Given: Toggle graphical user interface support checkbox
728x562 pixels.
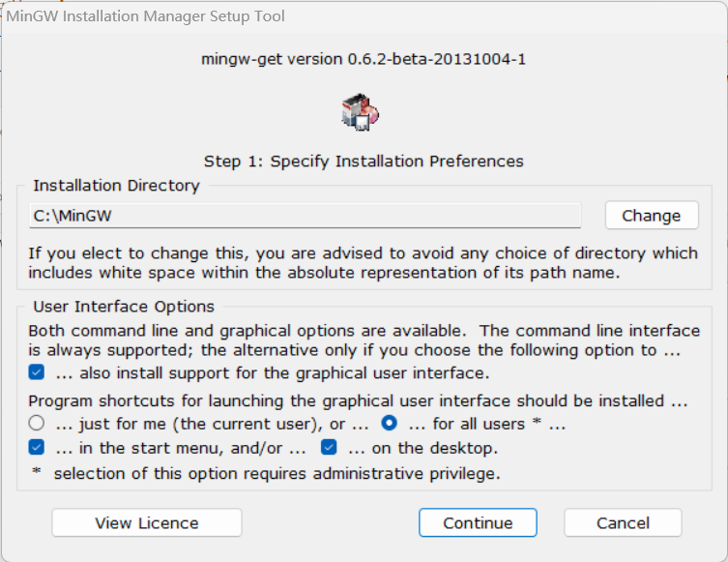Looking at the screenshot, I should pyautogui.click(x=37, y=372).
